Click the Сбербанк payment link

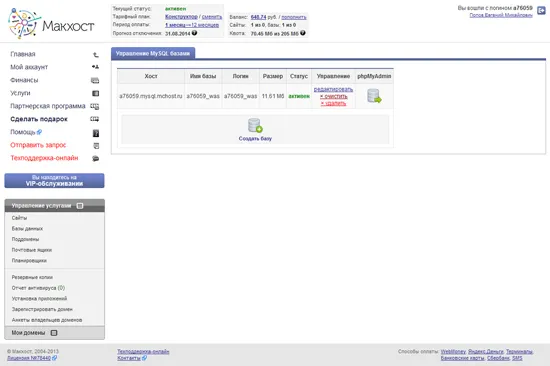pyautogui.click(x=498, y=358)
